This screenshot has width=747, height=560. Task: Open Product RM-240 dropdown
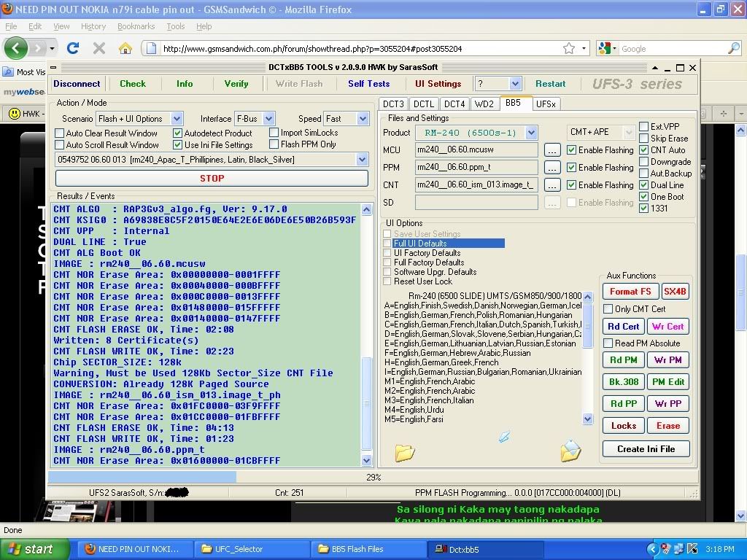tap(532, 133)
